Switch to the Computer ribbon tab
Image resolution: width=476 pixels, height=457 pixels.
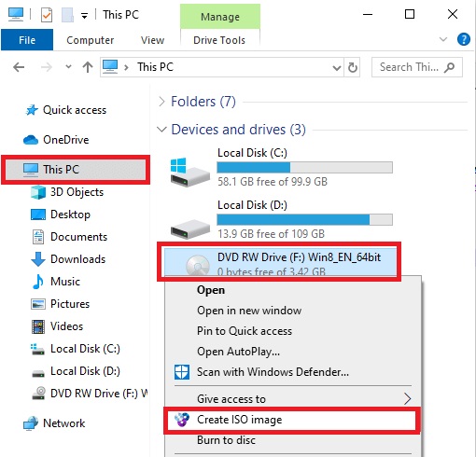pyautogui.click(x=91, y=40)
